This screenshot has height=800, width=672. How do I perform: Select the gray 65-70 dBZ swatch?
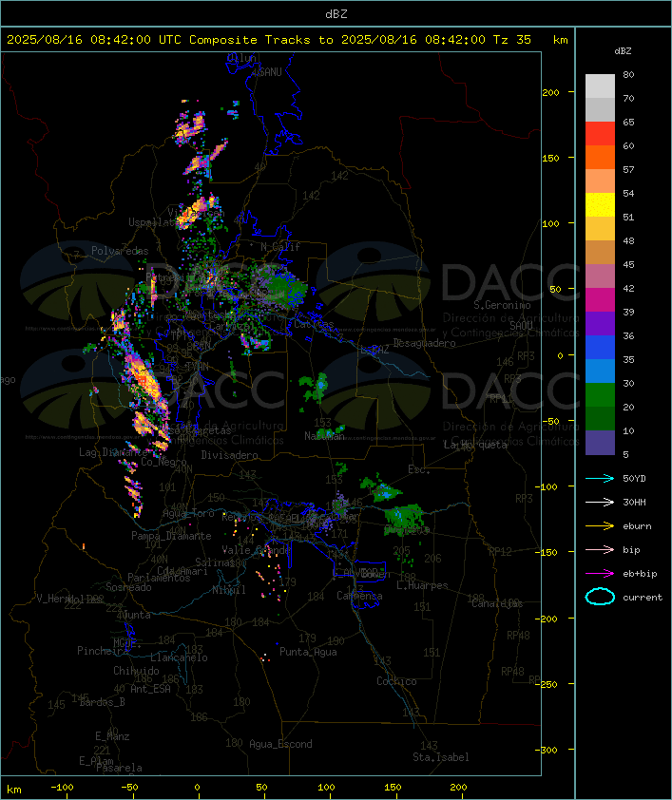(600, 109)
